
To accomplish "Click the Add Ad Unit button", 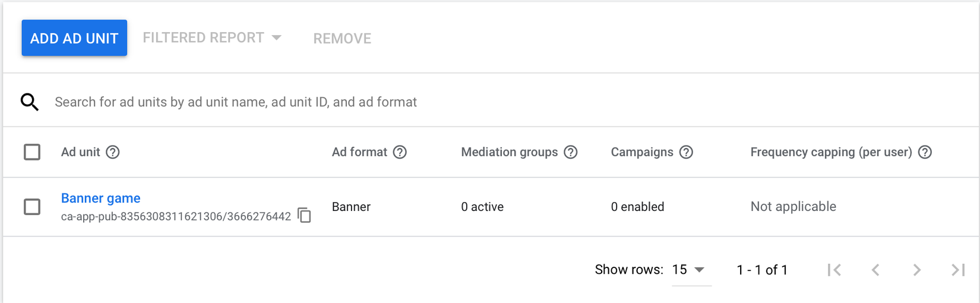I will (74, 38).
